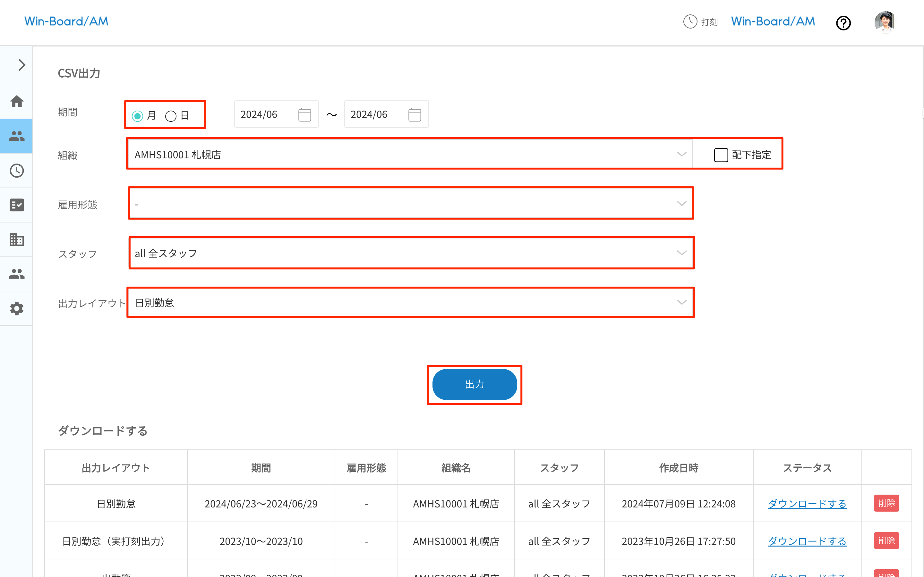The image size is (924, 577).
Task: Select the 日 period radio button
Action: 171,116
